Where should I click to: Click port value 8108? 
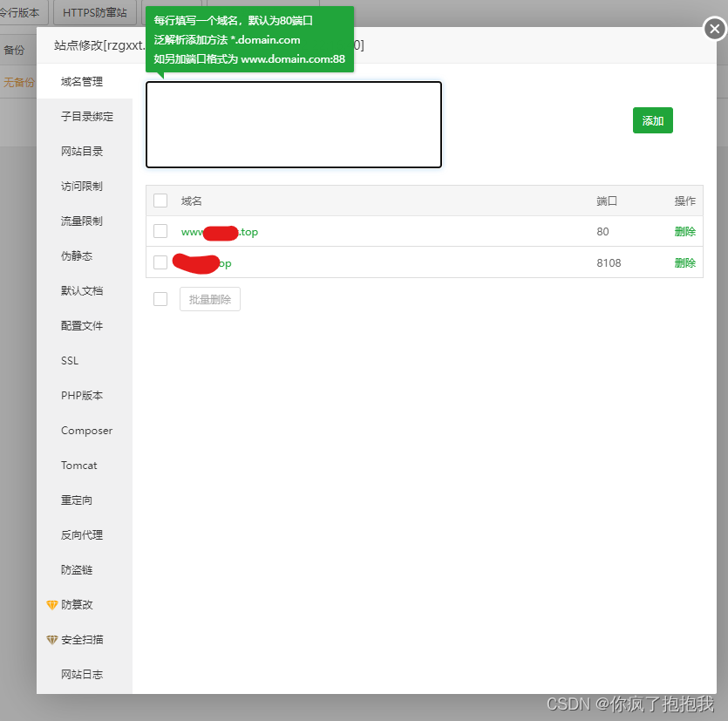click(609, 262)
